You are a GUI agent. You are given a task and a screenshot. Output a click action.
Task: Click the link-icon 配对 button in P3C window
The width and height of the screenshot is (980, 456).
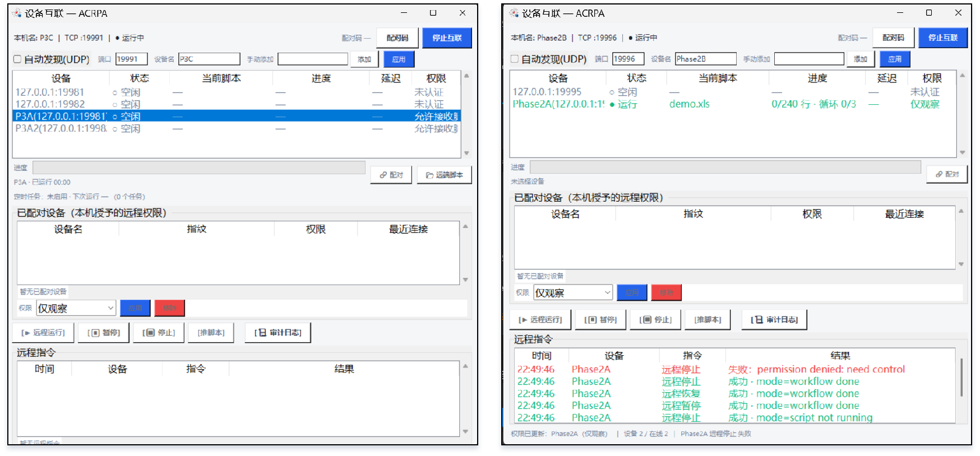point(391,175)
